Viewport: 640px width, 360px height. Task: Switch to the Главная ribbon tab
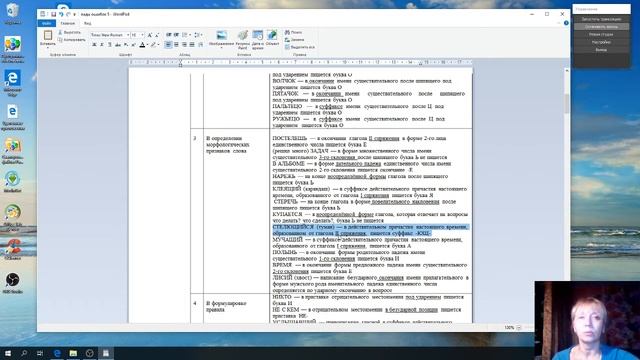coord(68,23)
